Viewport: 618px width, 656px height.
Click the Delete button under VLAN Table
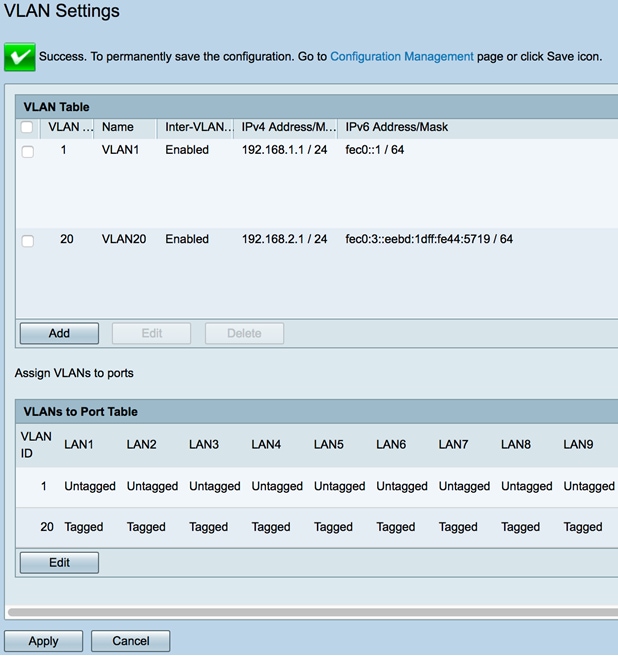pos(244,333)
